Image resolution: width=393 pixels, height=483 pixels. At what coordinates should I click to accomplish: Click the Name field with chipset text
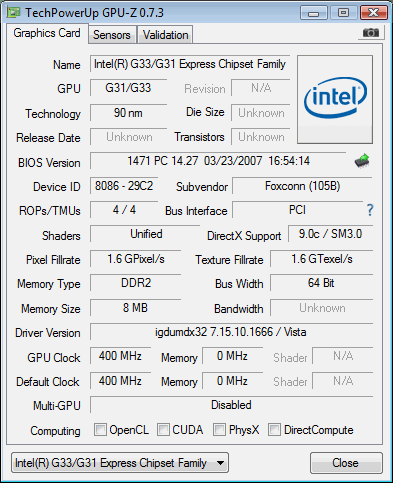pyautogui.click(x=190, y=64)
